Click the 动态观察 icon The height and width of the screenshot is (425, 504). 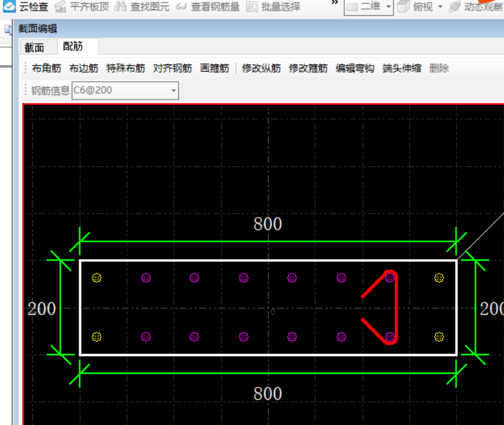pyautogui.click(x=454, y=7)
